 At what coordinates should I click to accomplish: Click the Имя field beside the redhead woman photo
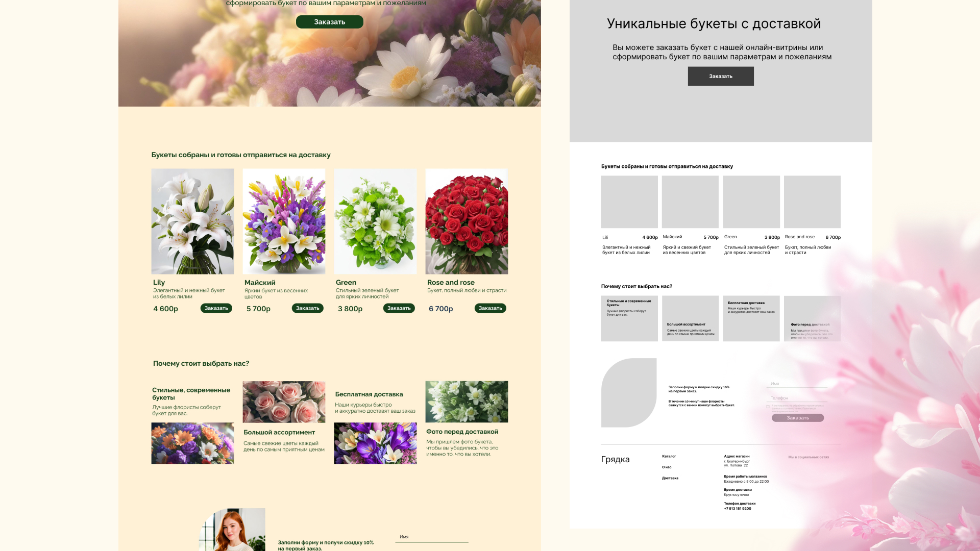[x=431, y=537]
